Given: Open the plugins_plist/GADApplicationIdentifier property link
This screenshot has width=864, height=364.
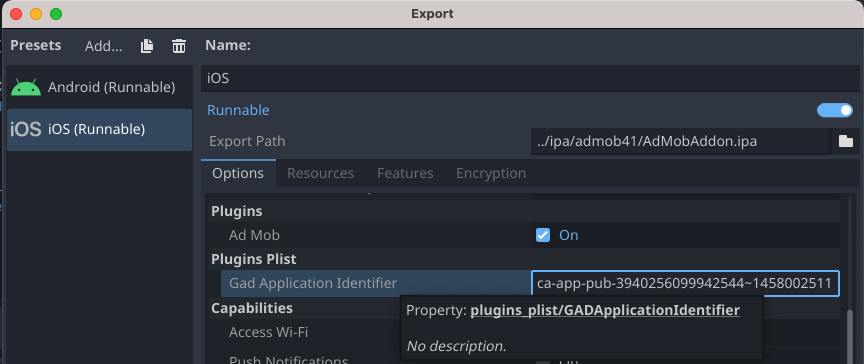Looking at the screenshot, I should [x=604, y=310].
